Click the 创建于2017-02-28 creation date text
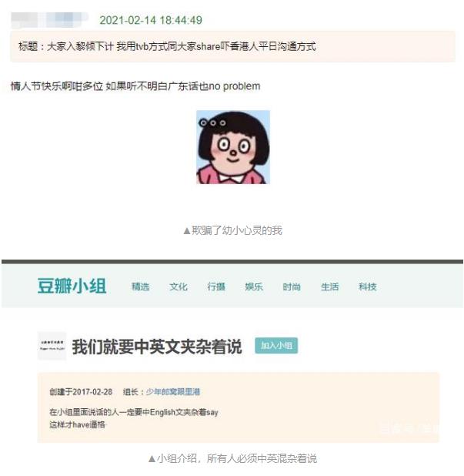 tap(81, 391)
